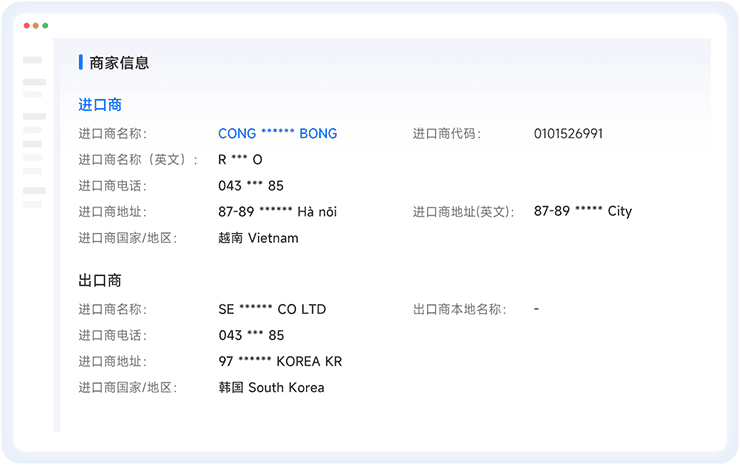The width and height of the screenshot is (740, 465).
Task: Click the importer English name R *** O
Action: coord(240,159)
